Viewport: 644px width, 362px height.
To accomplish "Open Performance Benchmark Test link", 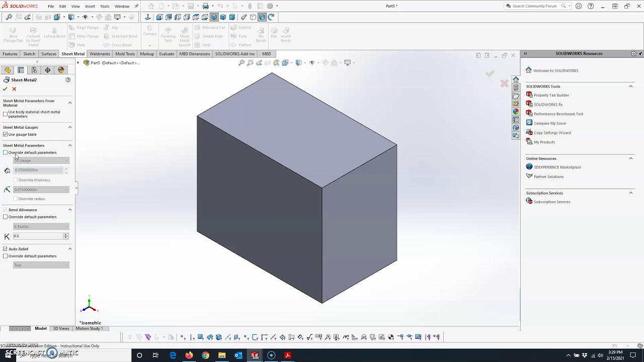I will [558, 114].
